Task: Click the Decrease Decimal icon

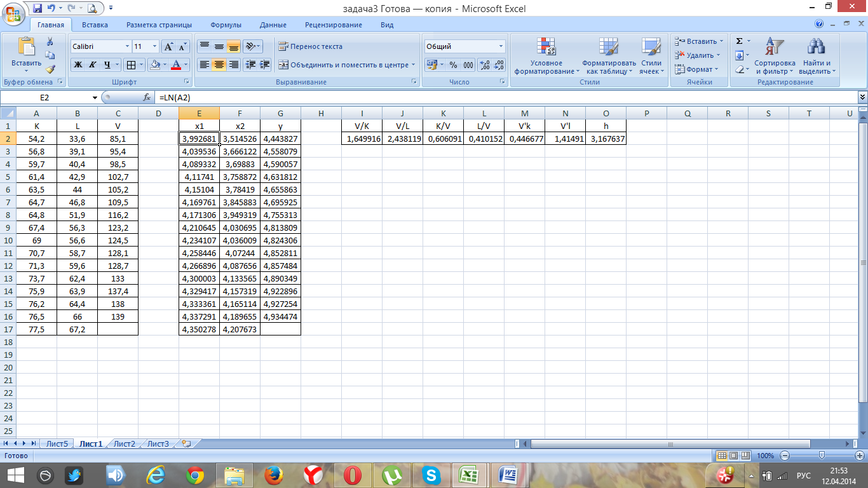Action: (499, 65)
